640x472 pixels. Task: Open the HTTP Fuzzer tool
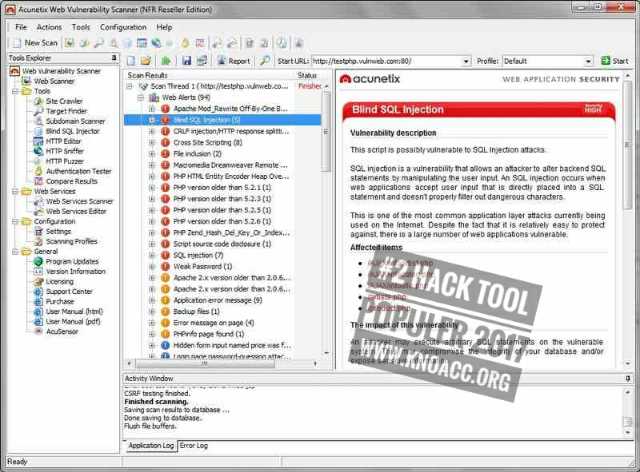coord(64,161)
